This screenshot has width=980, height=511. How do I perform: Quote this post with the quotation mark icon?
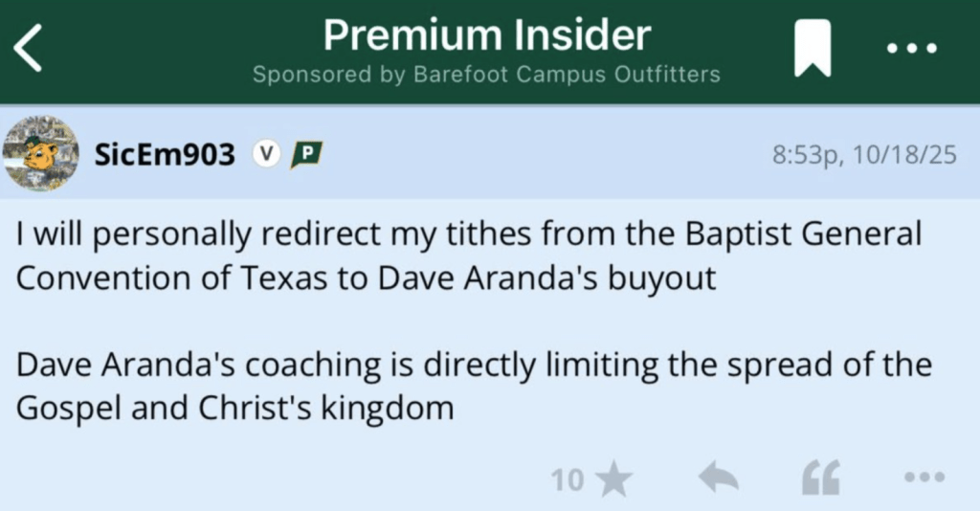coord(820,478)
